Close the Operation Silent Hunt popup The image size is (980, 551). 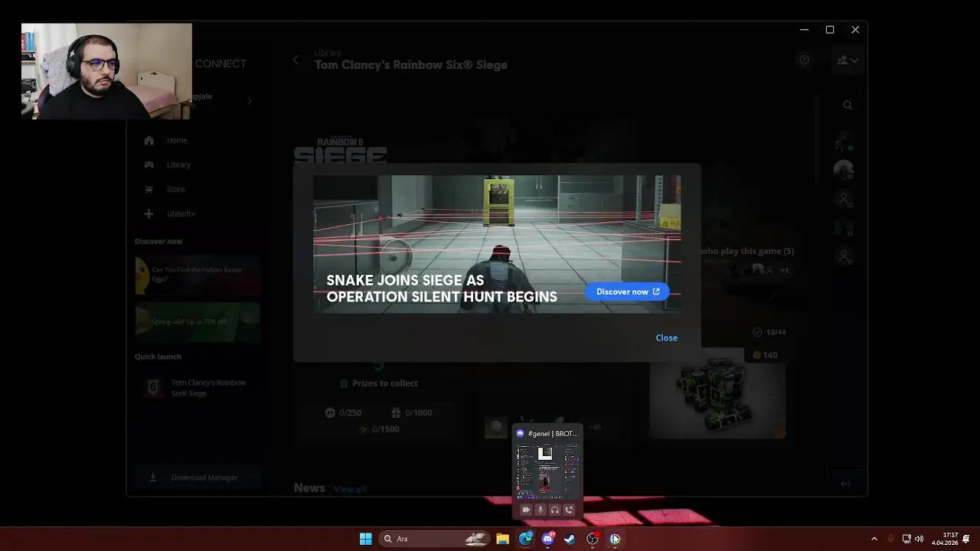(666, 337)
